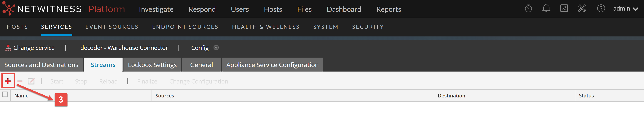Click the Start stream button

tap(57, 82)
